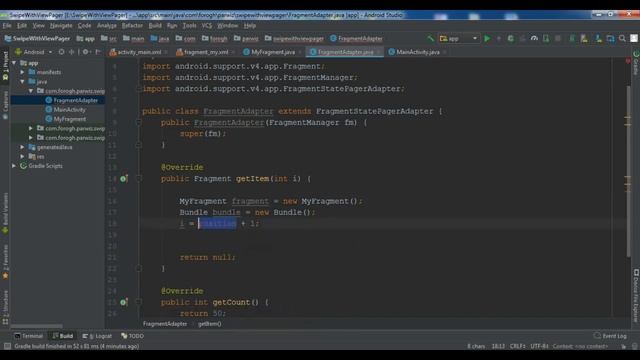Image resolution: width=640 pixels, height=360 pixels.
Task: Click the scroll-from-source target icon
Action: click(x=61, y=52)
